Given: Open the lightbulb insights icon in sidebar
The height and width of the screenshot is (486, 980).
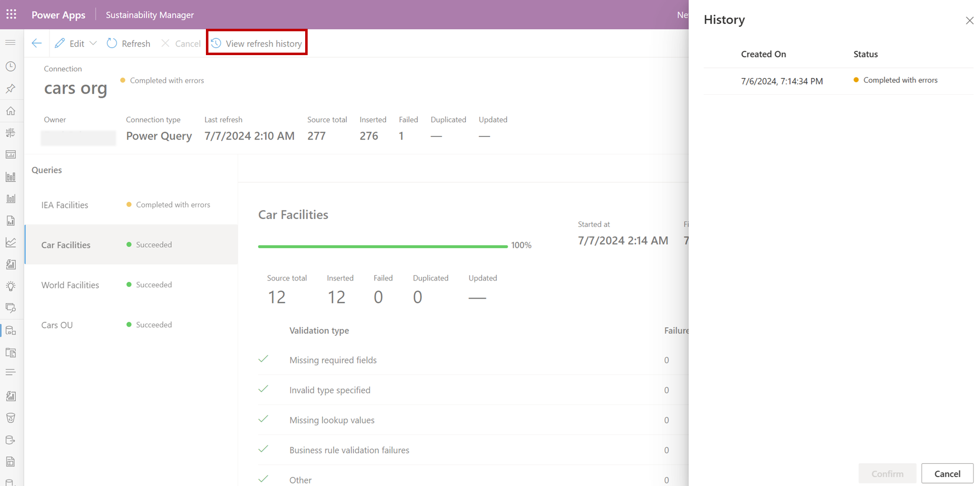Looking at the screenshot, I should [10, 286].
